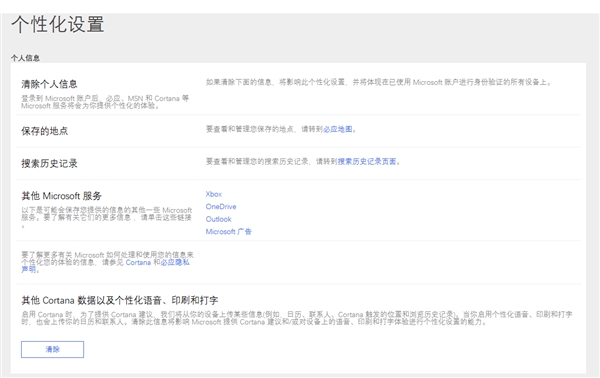The width and height of the screenshot is (600, 378).
Task: Click the description under 其他 Microsoft 服务
Action: coord(107,217)
